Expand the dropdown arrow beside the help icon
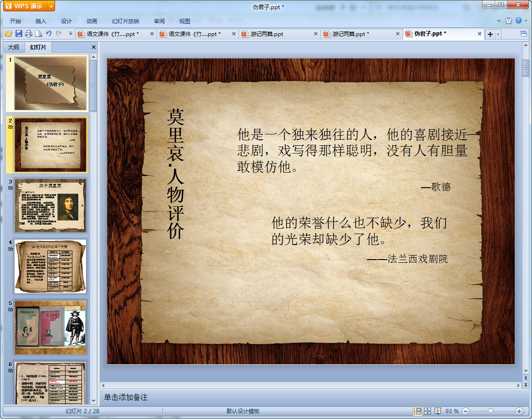Image resolution: width=532 pixels, height=419 pixels. (526, 20)
